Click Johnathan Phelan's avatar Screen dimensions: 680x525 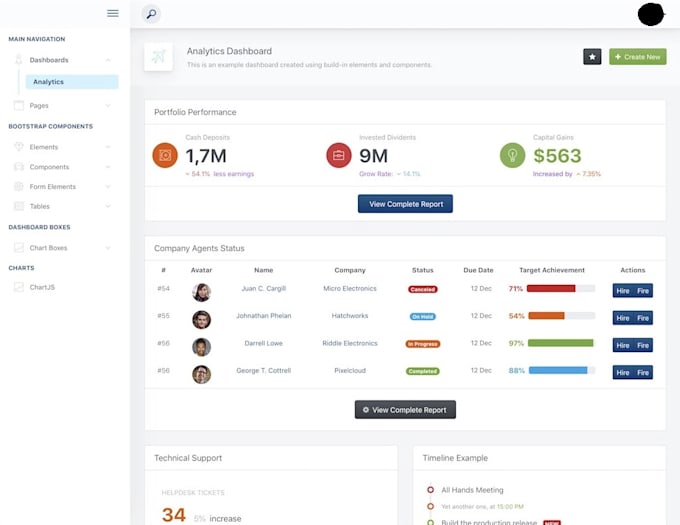pos(202,320)
